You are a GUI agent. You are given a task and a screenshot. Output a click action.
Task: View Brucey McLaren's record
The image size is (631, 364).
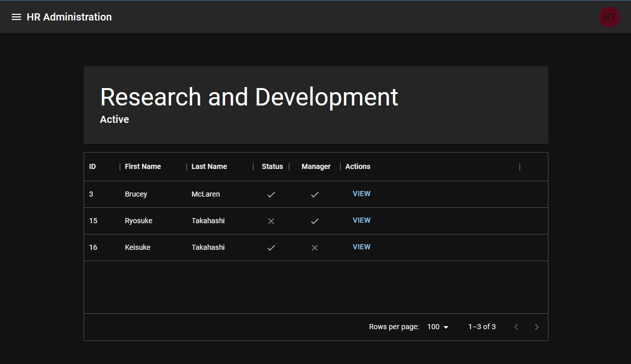tap(361, 194)
